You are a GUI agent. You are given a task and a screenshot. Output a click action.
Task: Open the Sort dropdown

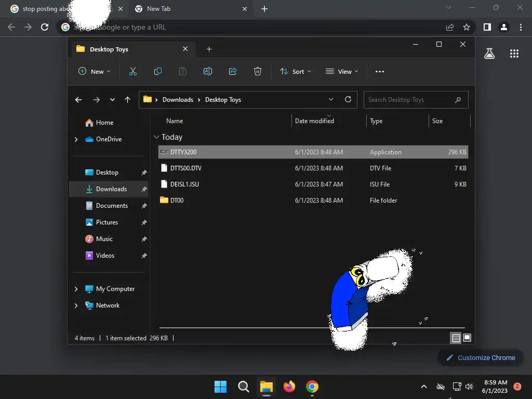[x=295, y=72]
